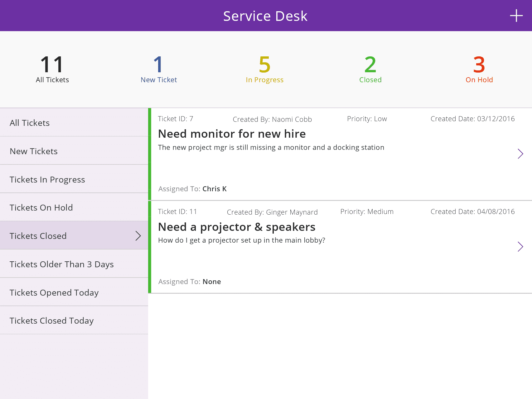
Task: Click the In Progress label under 5
Action: coord(264,80)
